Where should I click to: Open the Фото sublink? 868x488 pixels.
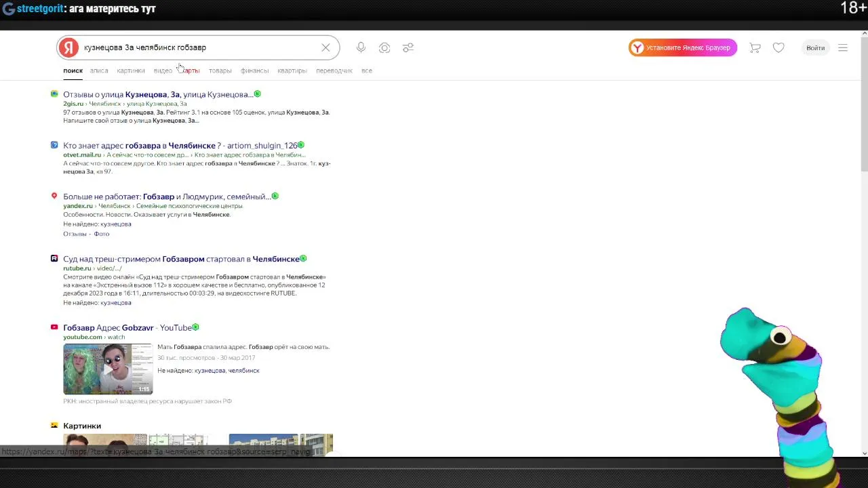point(101,234)
